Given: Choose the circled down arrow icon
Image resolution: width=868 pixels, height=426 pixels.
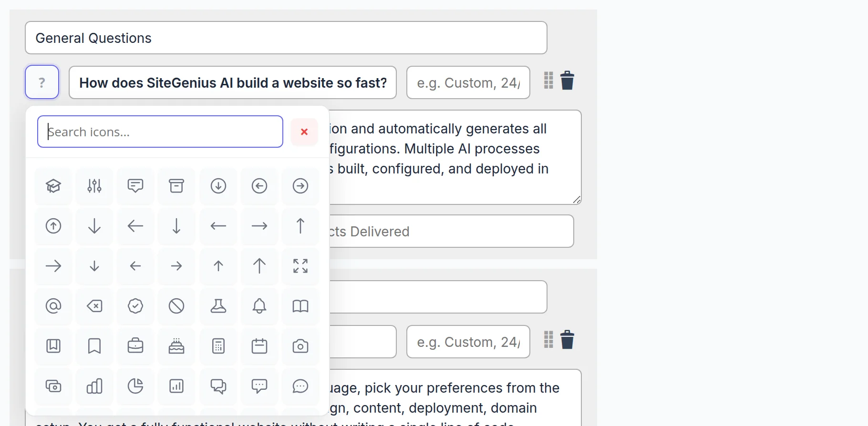Looking at the screenshot, I should (x=218, y=186).
